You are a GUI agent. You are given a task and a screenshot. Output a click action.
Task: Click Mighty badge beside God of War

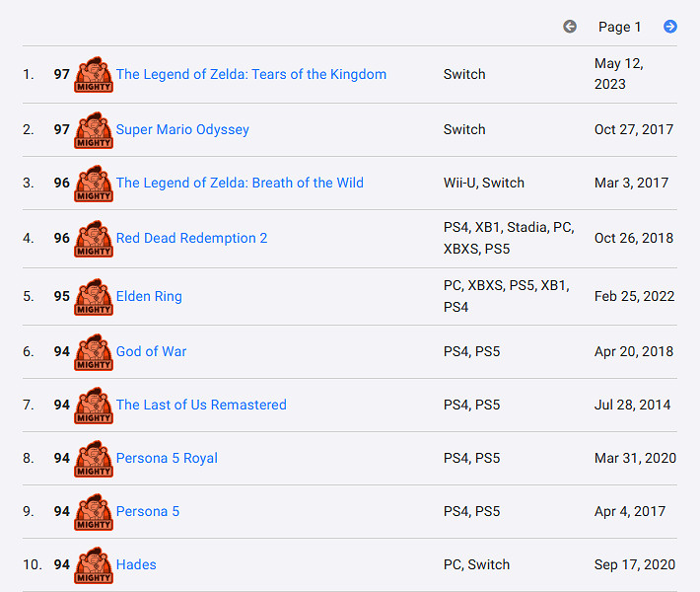94,352
